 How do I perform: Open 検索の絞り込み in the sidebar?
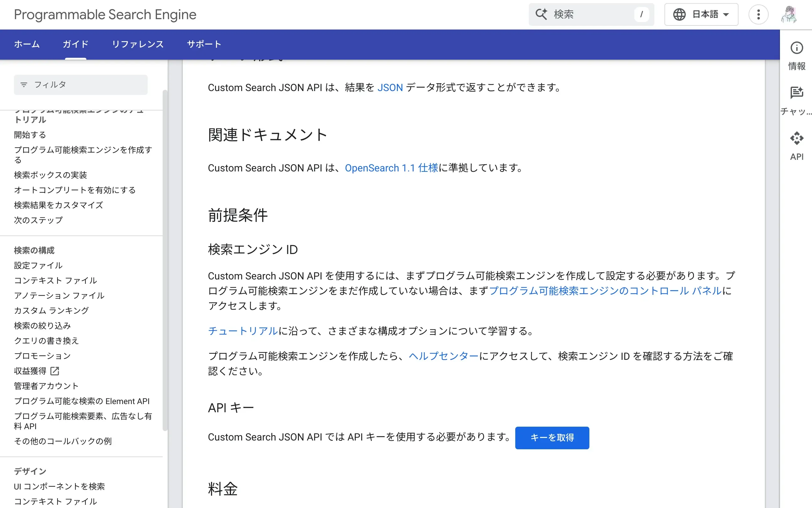tap(42, 326)
